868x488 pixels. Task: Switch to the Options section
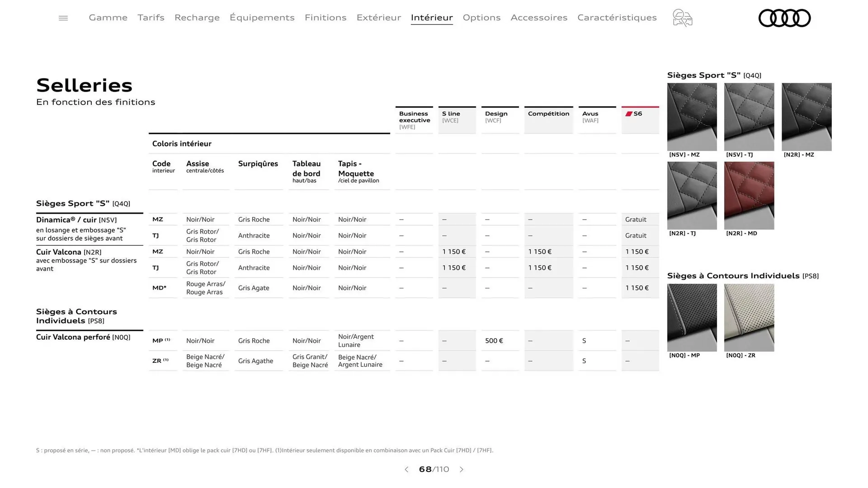pos(481,18)
